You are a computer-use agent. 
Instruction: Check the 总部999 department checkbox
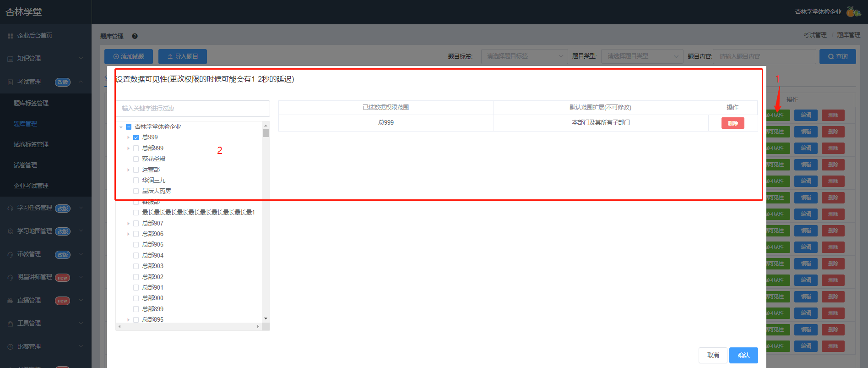pyautogui.click(x=136, y=148)
